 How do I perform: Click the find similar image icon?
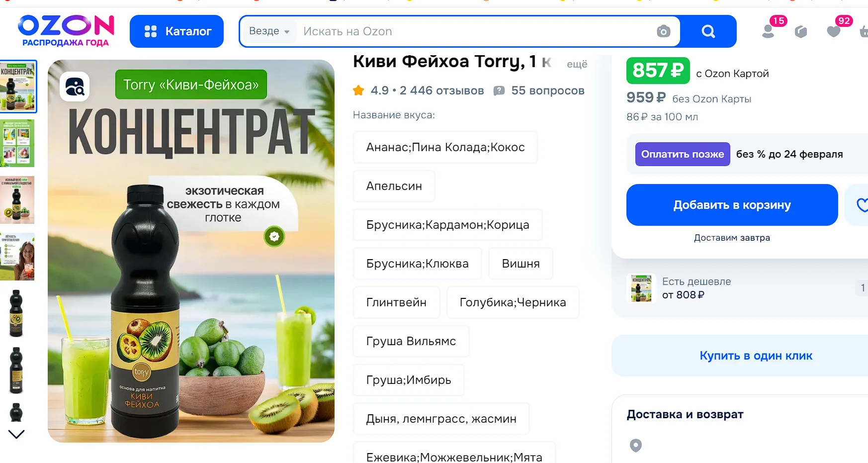pos(75,87)
